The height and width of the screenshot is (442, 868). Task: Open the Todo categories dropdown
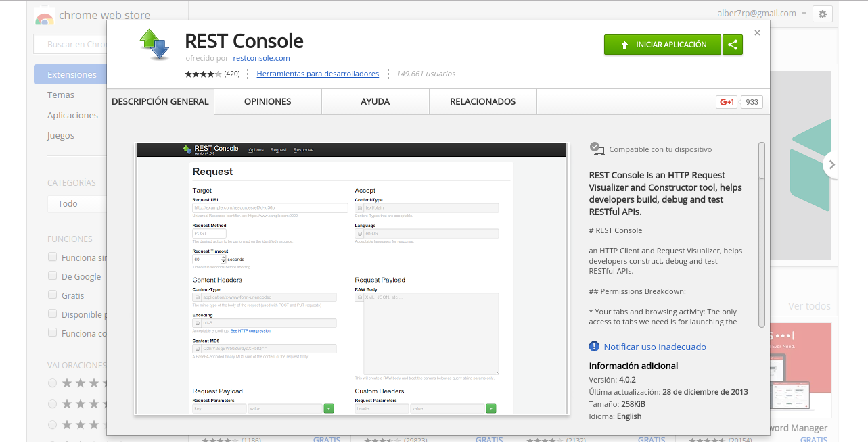(77, 203)
